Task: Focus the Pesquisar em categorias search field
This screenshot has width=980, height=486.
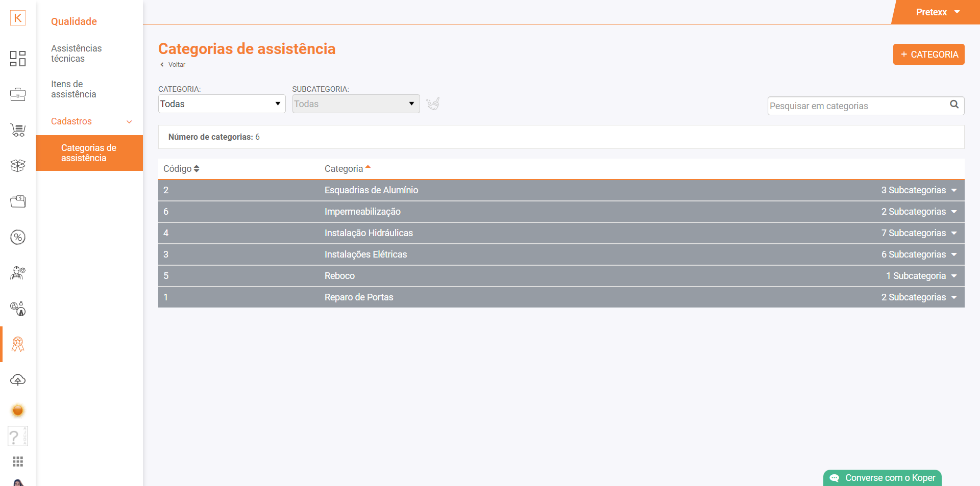Action: [857, 106]
